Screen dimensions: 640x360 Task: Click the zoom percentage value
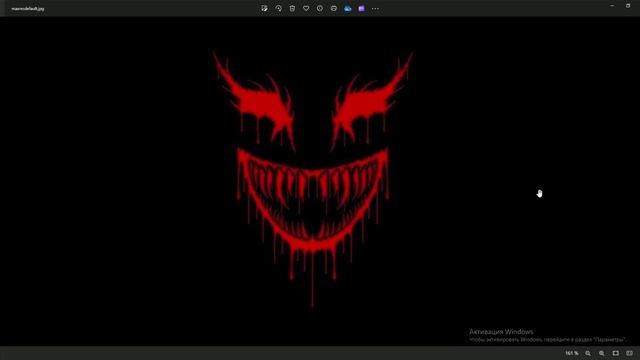point(572,353)
